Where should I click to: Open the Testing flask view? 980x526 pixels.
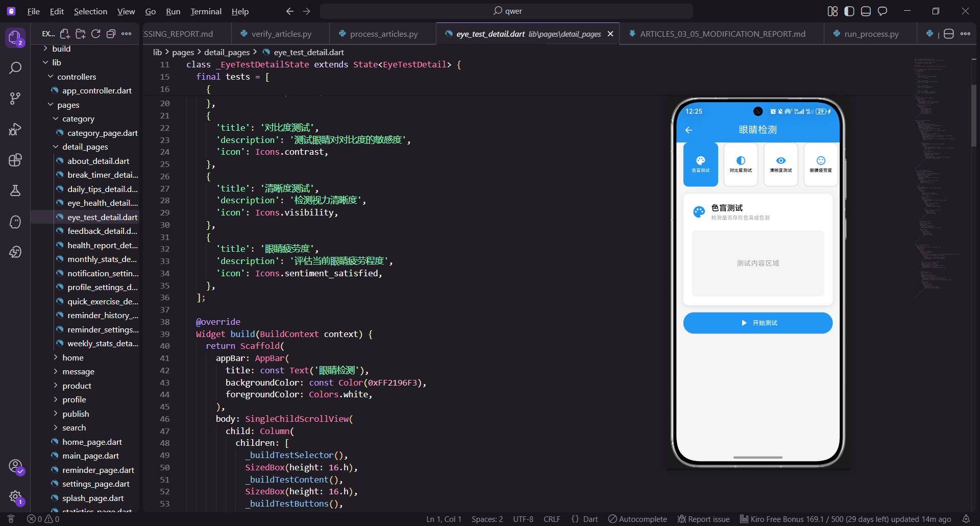[x=15, y=190]
